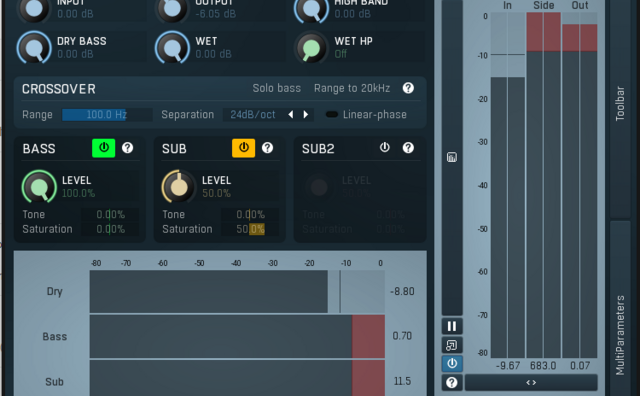640x396 pixels.
Task: Open the 24dB/oct Separation selector
Action: [x=253, y=114]
